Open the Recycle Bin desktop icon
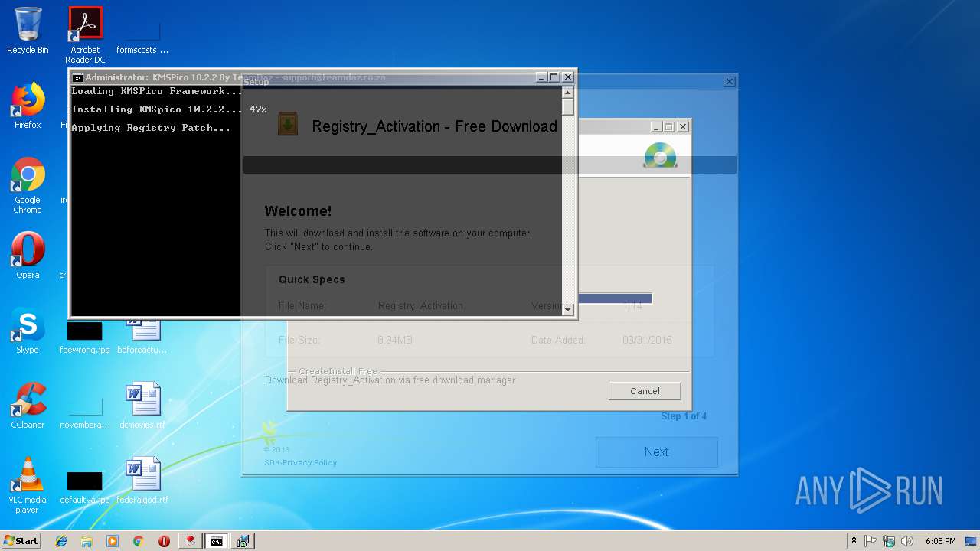980x551 pixels. tap(28, 31)
